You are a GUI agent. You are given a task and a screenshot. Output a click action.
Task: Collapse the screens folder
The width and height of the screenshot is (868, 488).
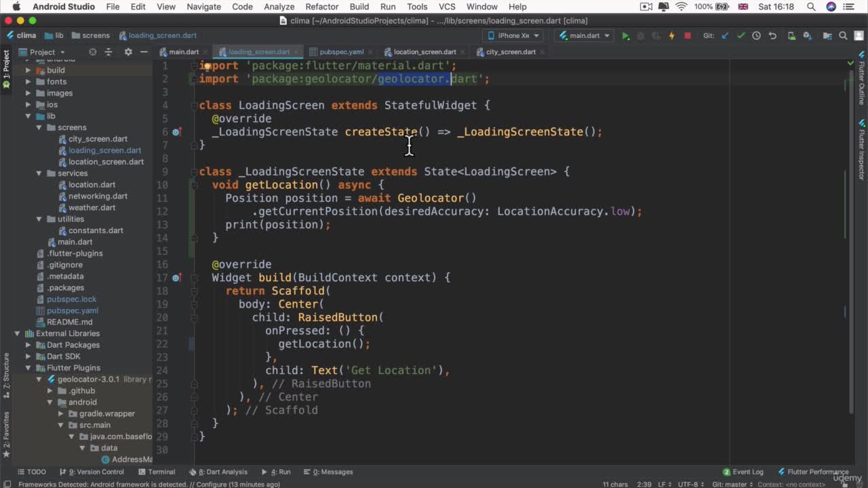point(39,127)
